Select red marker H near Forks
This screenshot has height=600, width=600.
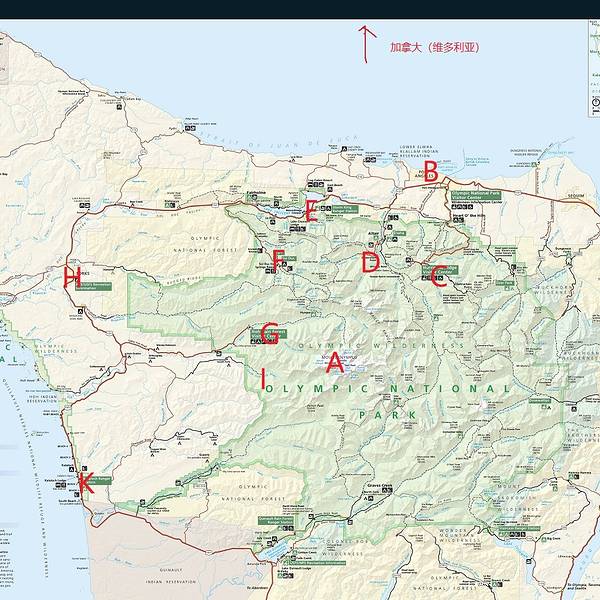(70, 278)
